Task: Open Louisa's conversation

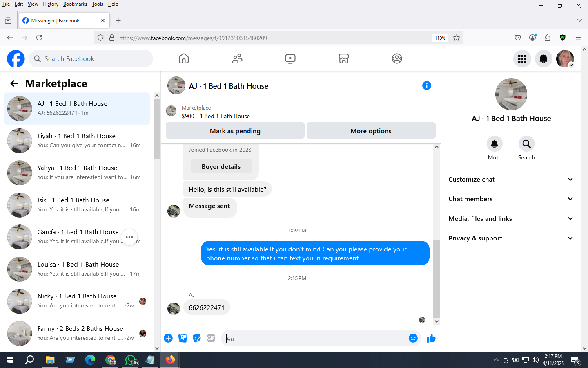Action: click(x=77, y=269)
